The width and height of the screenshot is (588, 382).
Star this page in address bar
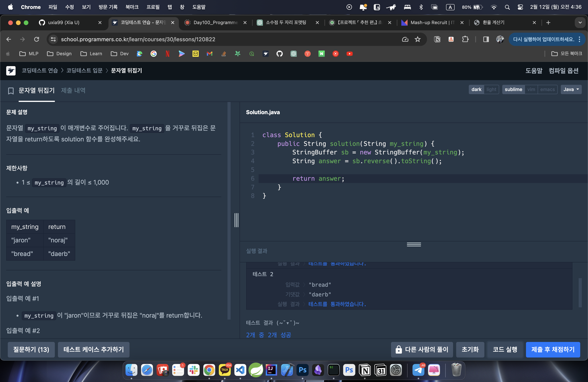click(x=417, y=39)
